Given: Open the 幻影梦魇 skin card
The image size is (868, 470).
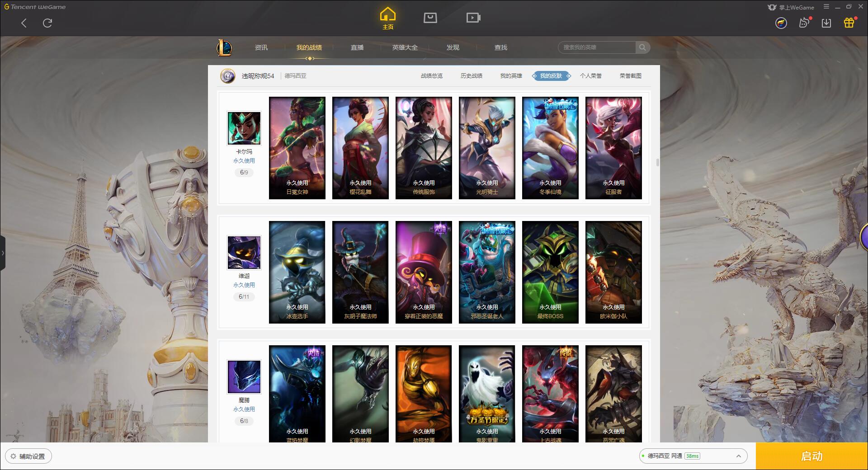Looking at the screenshot, I should click(x=360, y=394).
